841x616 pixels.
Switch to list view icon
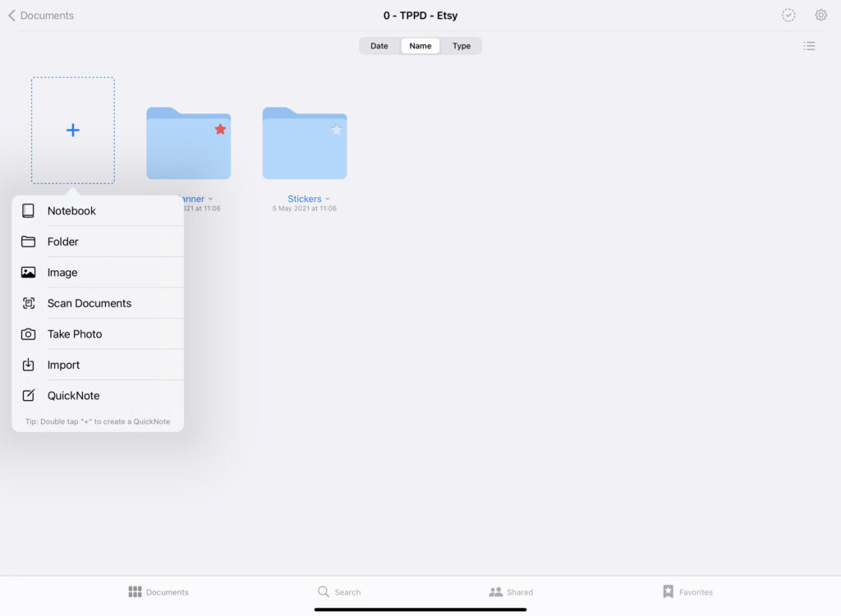pyautogui.click(x=809, y=46)
